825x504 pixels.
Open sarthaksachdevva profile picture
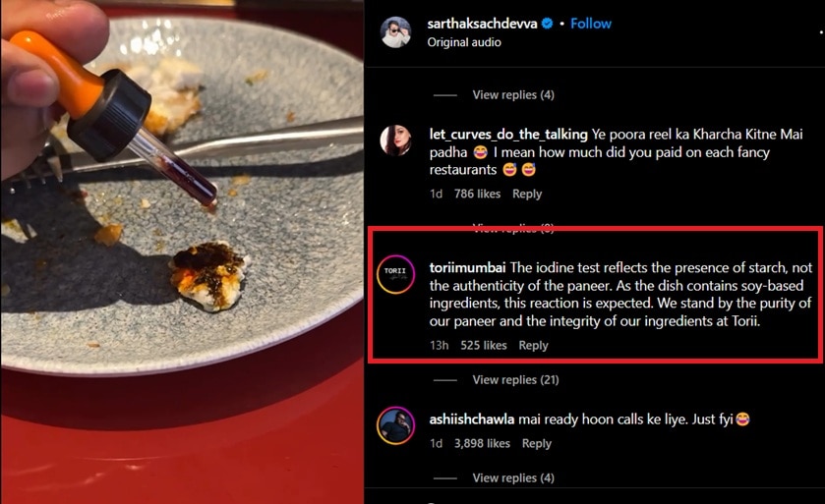pyautogui.click(x=396, y=32)
